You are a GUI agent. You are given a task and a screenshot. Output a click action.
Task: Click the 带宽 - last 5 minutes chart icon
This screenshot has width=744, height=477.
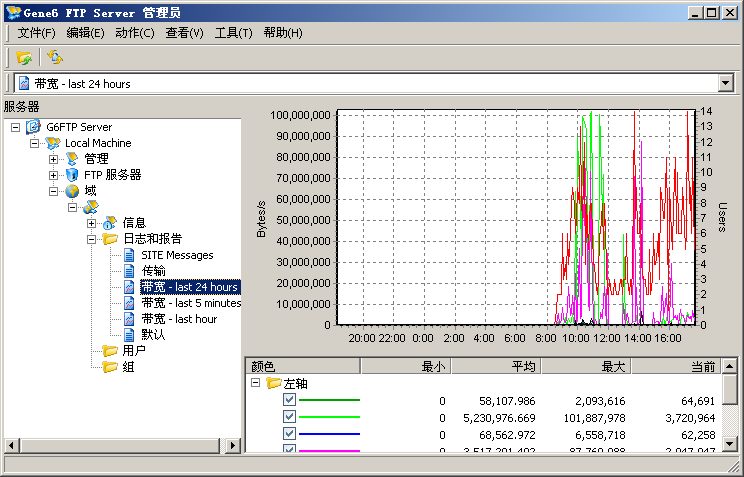129,303
